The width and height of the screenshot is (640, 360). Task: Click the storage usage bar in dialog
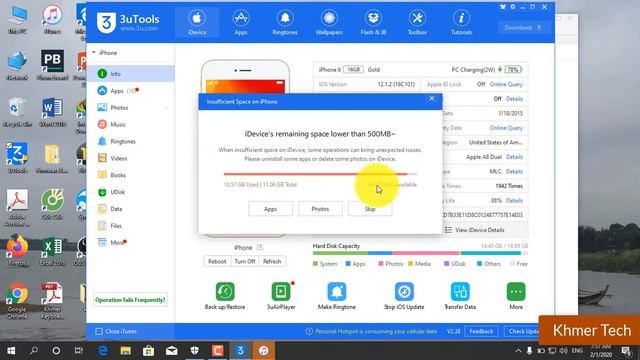point(320,174)
